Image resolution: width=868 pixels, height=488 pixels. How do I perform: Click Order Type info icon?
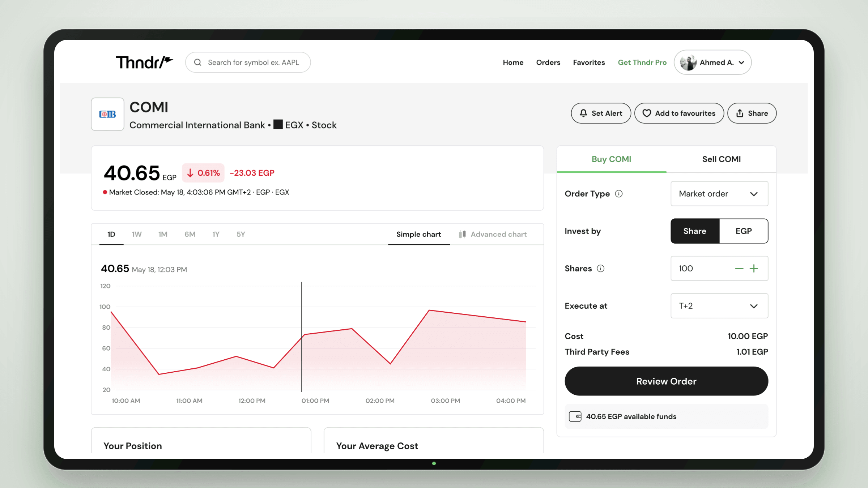[619, 194]
